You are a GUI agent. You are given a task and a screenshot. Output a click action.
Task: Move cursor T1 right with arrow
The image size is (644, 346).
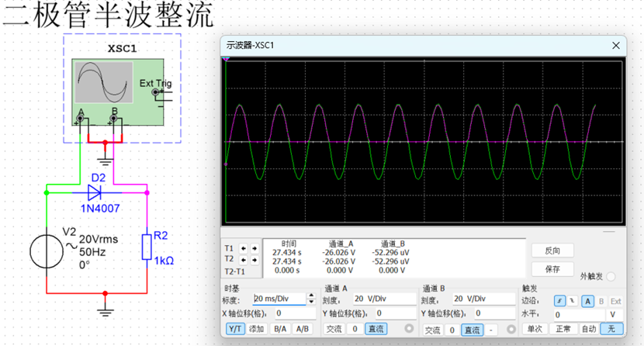[254, 248]
